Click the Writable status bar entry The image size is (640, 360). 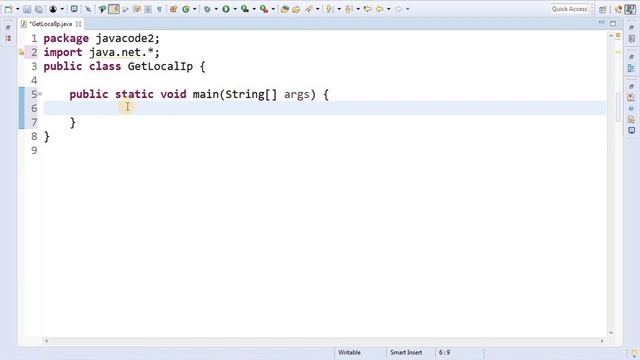coord(349,352)
